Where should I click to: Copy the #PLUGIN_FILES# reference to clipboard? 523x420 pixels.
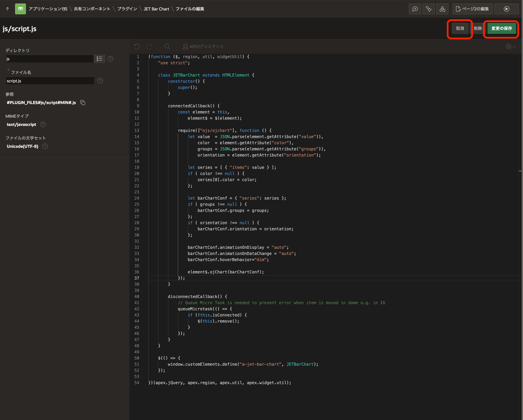[x=83, y=103]
